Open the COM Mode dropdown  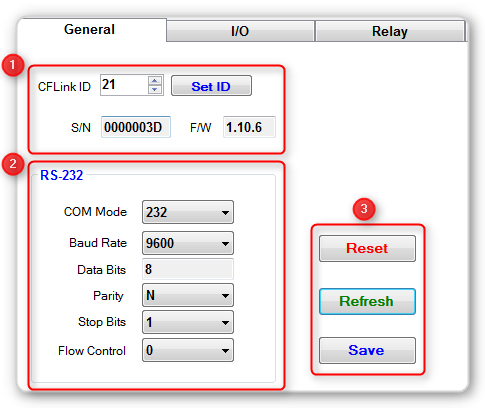point(188,212)
